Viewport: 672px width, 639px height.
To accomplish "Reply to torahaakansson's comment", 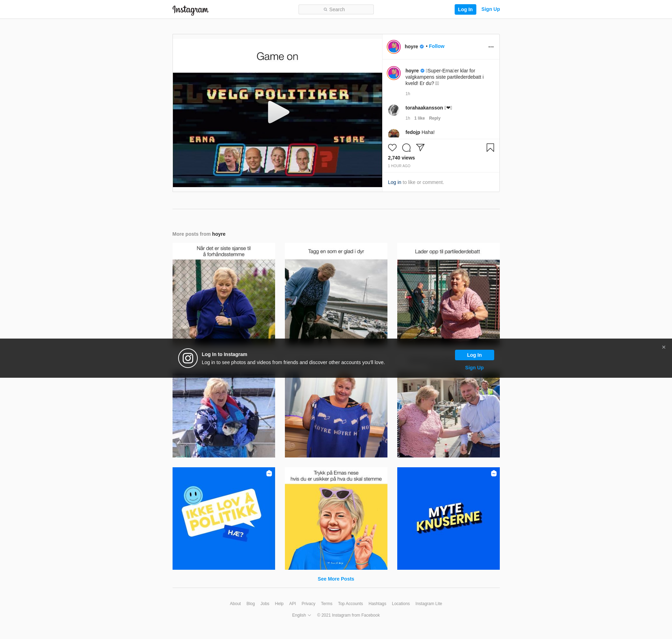I will 435,118.
